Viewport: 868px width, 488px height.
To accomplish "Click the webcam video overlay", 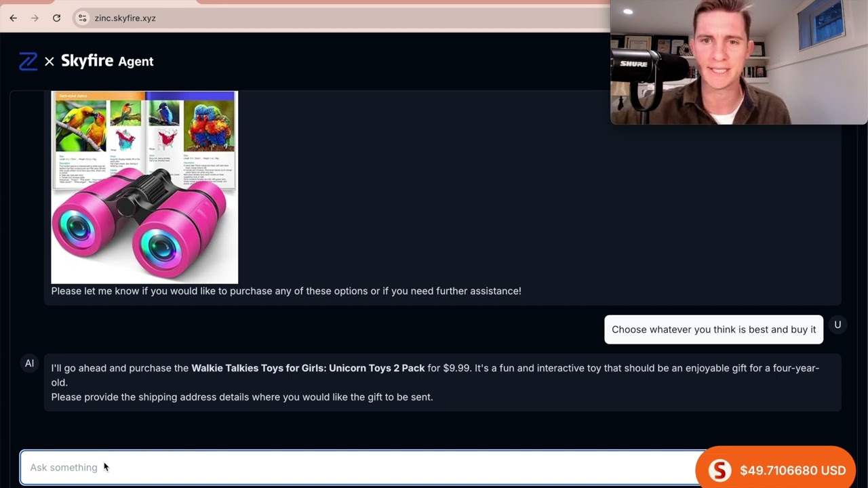I will (x=739, y=62).
